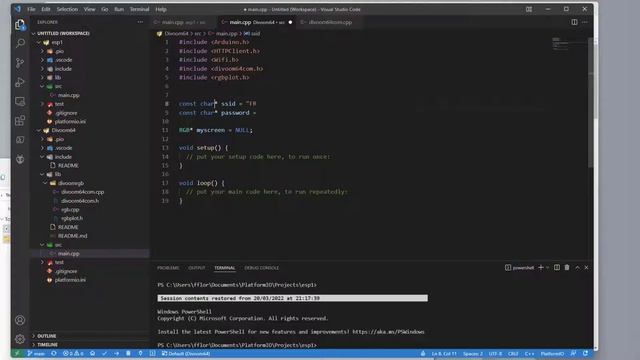Open README.md in the Divoom64 lib folder
640x360 pixels.
72,236
